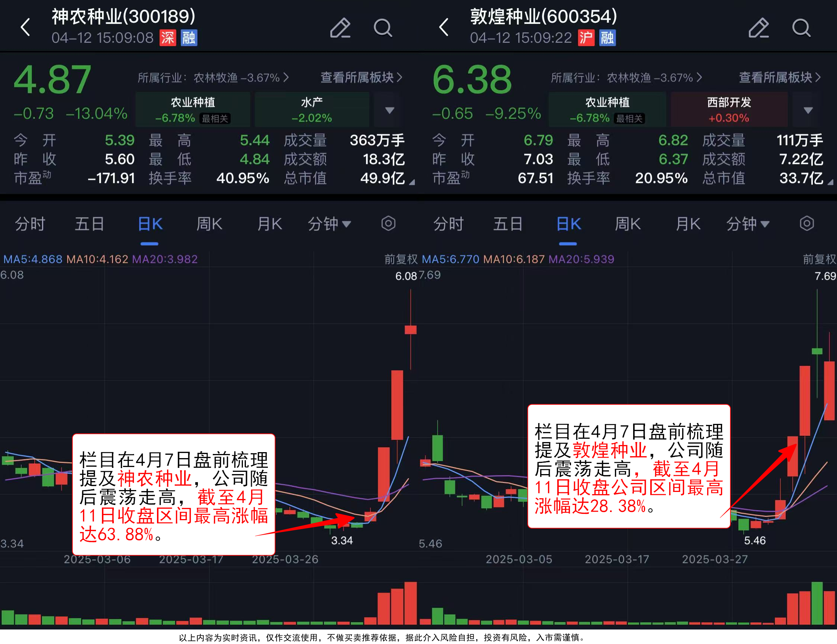Open 农业种植 sector tile for 敦煌种业
This screenshot has height=644, width=837.
(x=607, y=110)
